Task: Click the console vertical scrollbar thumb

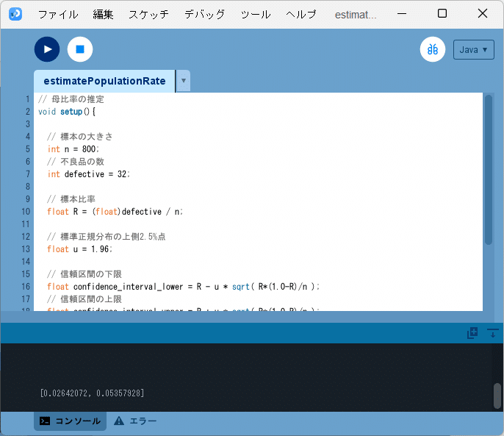Action: point(497,396)
